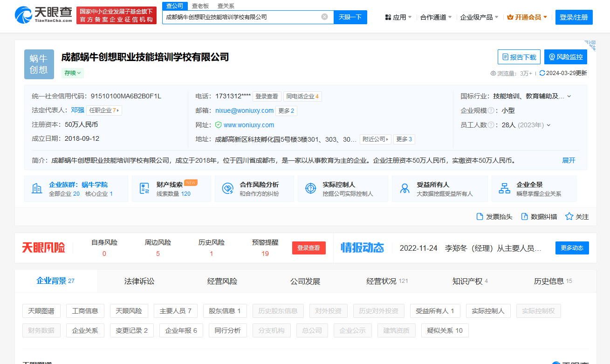Viewport: 610px width, 364px height.
Task: Switch to 查老板 search tab
Action: coord(200,6)
